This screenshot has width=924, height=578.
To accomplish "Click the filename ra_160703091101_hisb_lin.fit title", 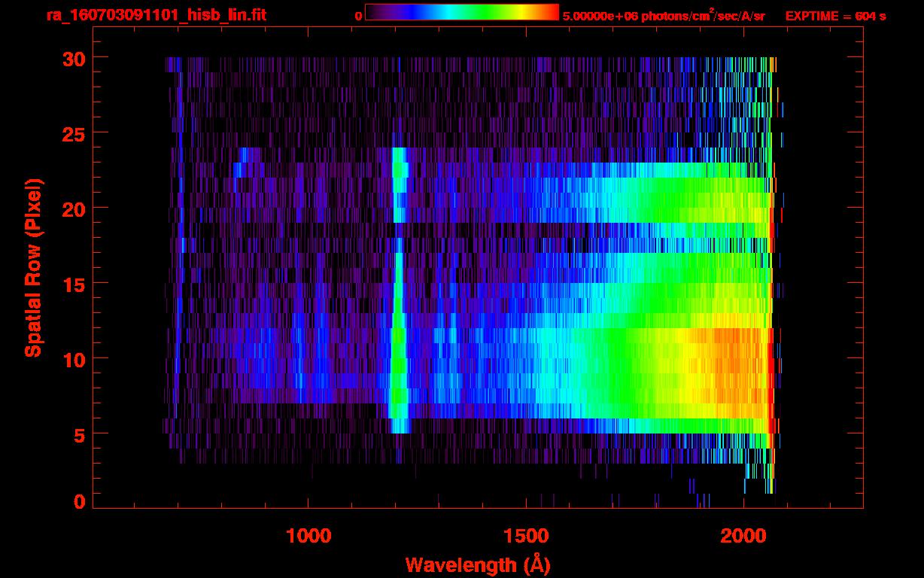I will click(156, 15).
